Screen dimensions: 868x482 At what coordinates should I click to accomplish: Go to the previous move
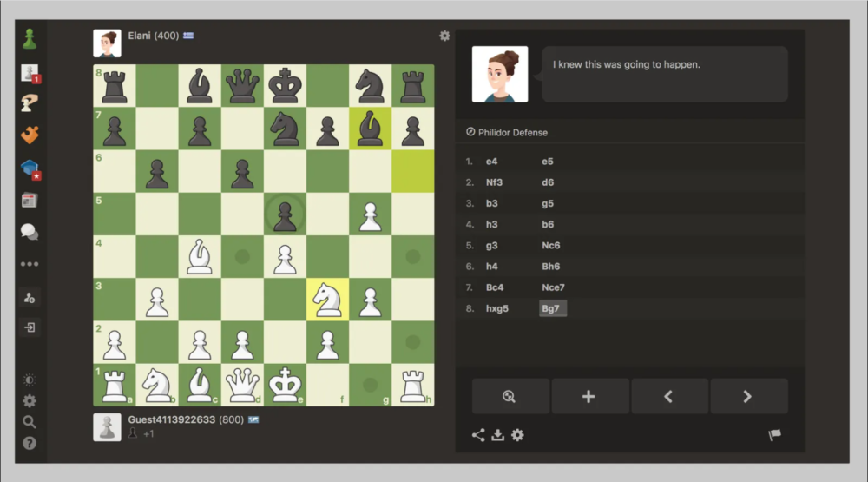[x=669, y=396]
